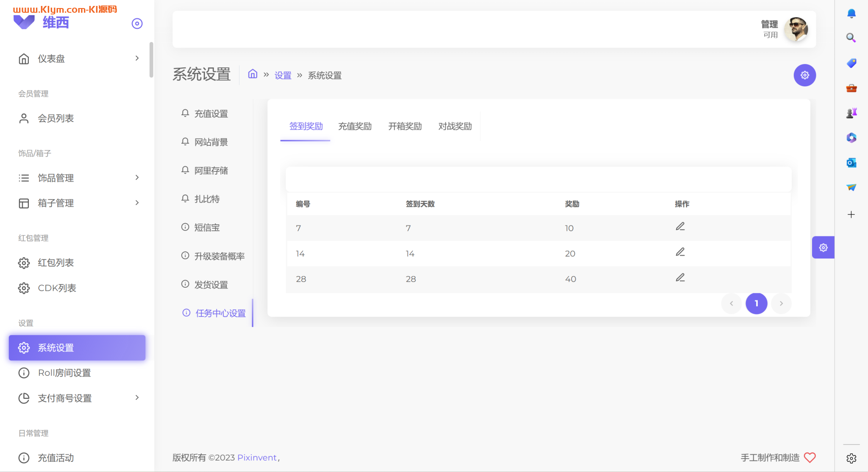Expand the 支付商号设置 submenu
868x472 pixels.
click(137, 398)
